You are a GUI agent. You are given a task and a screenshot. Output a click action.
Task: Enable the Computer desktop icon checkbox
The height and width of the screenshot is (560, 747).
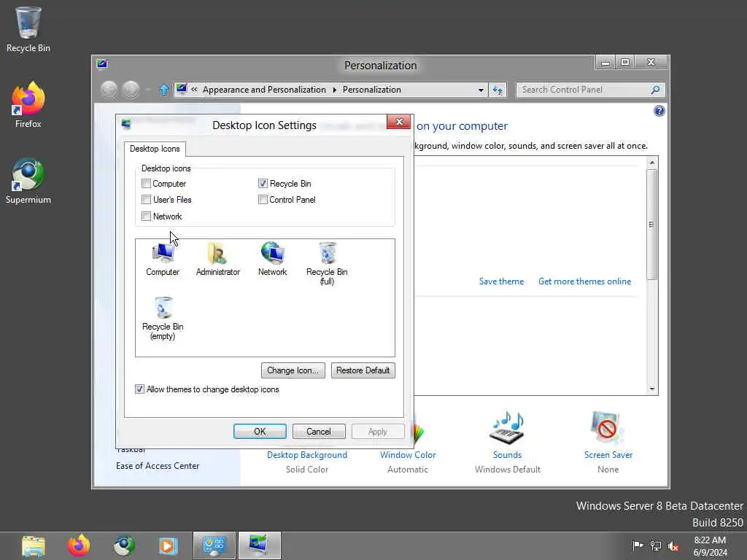pyautogui.click(x=146, y=183)
